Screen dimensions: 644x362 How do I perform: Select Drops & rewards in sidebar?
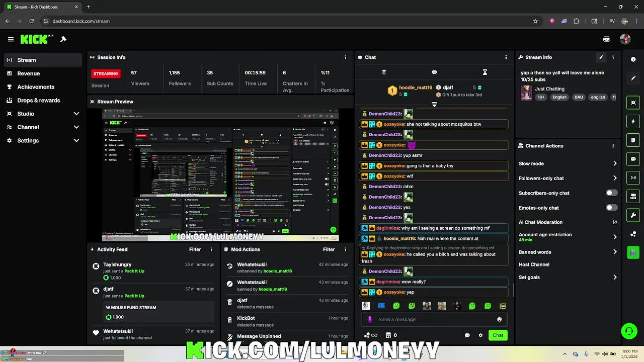[42, 100]
